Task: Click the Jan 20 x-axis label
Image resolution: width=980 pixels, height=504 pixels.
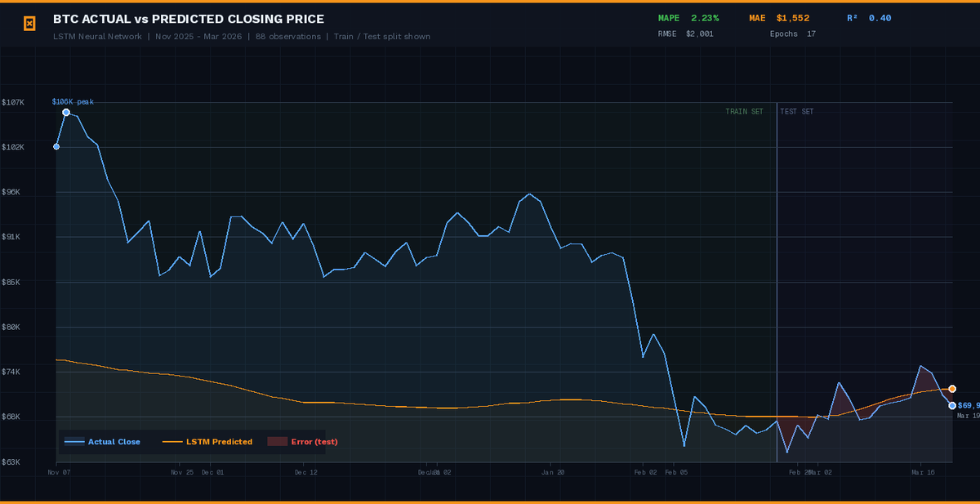Action: pyautogui.click(x=553, y=472)
